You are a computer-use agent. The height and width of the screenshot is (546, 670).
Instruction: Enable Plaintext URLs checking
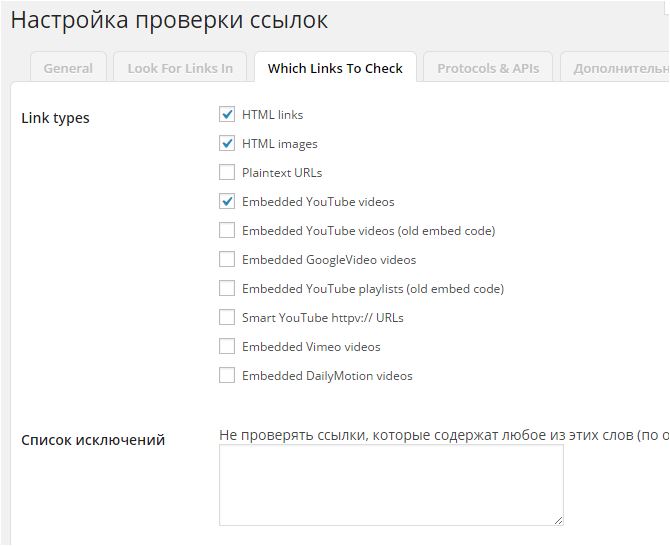point(227,173)
